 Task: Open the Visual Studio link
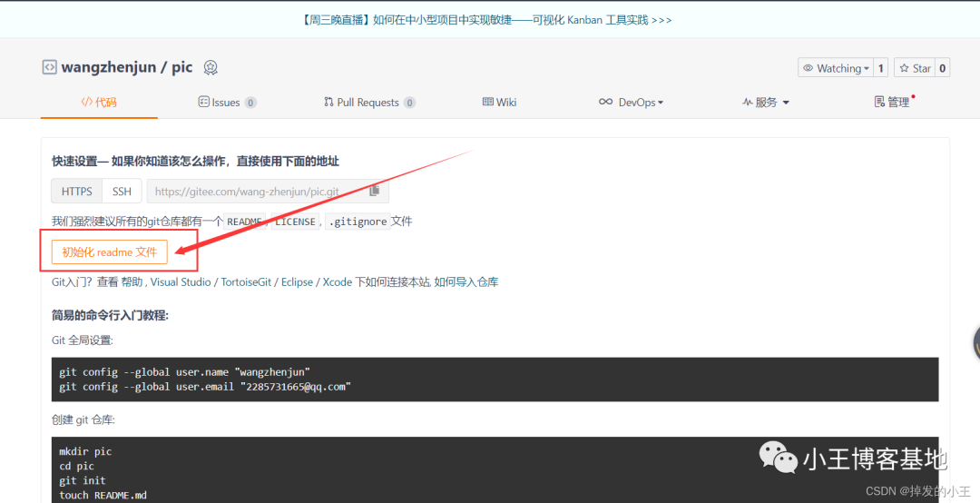(181, 281)
